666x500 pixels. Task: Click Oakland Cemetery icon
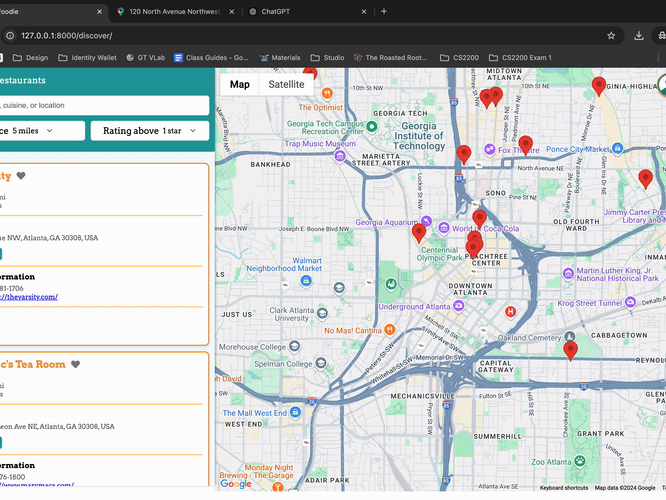[569, 337]
